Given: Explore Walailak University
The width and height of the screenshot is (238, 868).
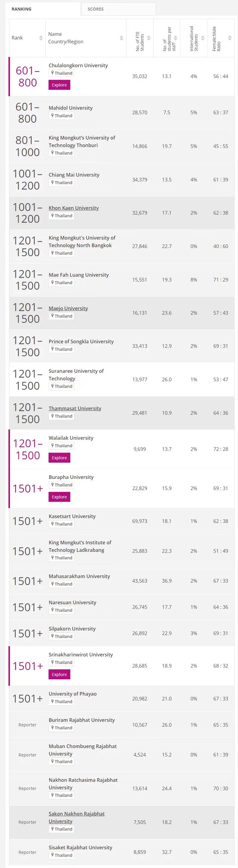Looking at the screenshot, I should (x=59, y=458).
